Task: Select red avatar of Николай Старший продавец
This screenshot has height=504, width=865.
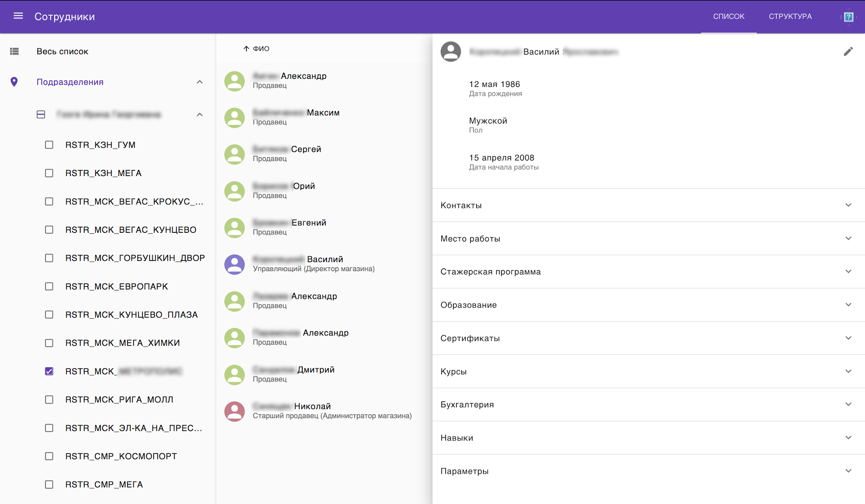Action: 235,412
